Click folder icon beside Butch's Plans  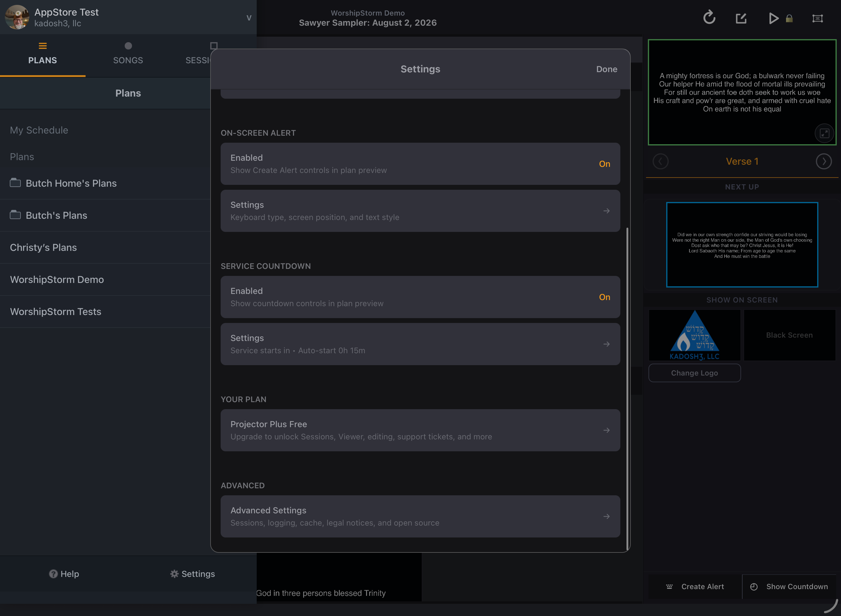(x=15, y=215)
